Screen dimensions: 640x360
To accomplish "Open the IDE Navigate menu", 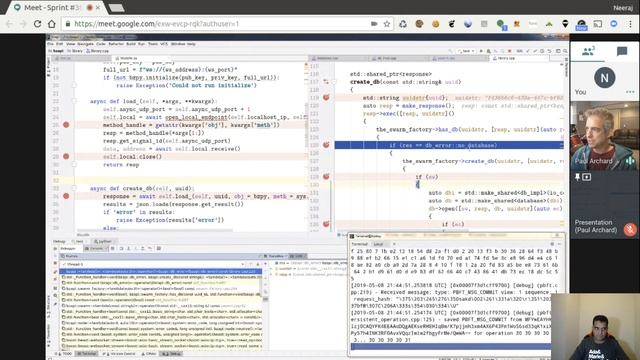I will click(85, 44).
